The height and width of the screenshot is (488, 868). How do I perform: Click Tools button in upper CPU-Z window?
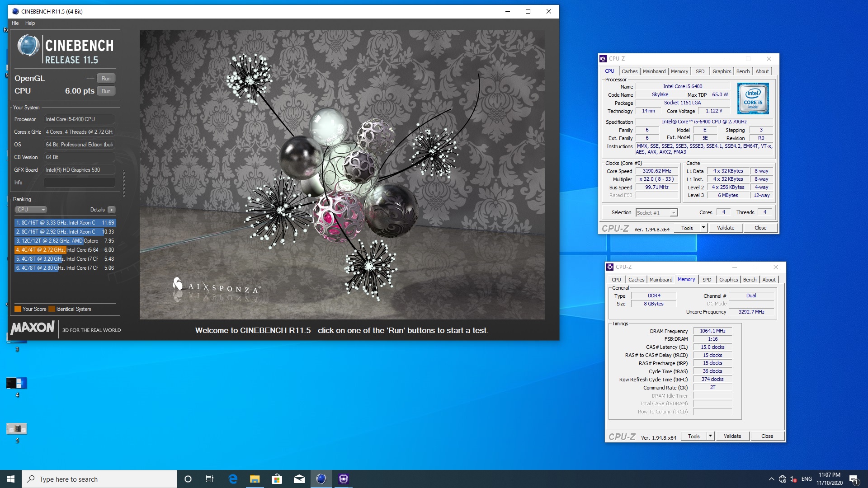click(687, 228)
